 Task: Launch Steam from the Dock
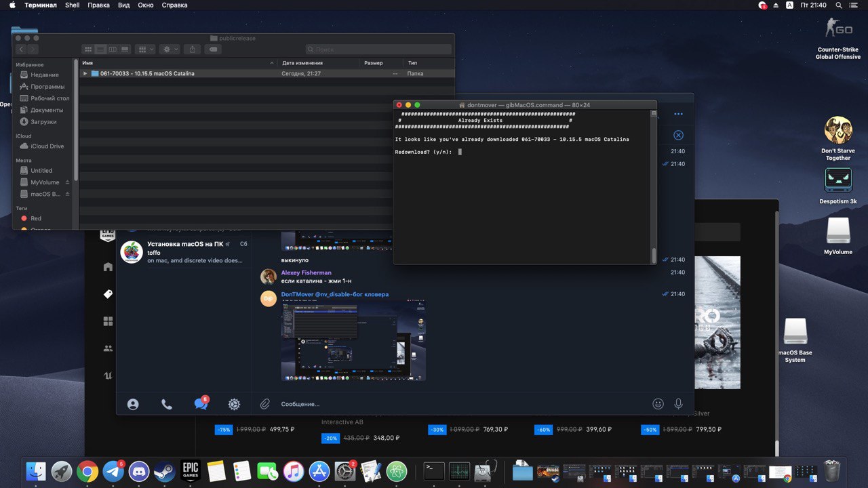point(164,471)
